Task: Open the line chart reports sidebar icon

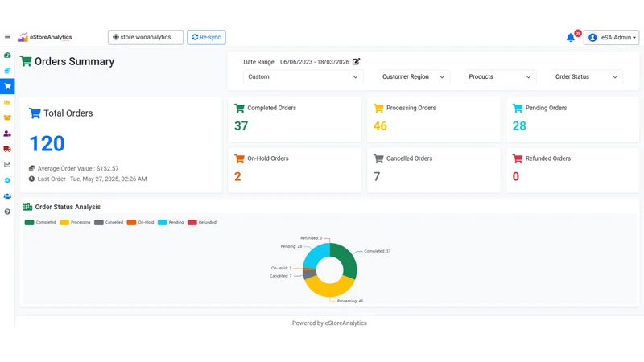Action: point(7,165)
